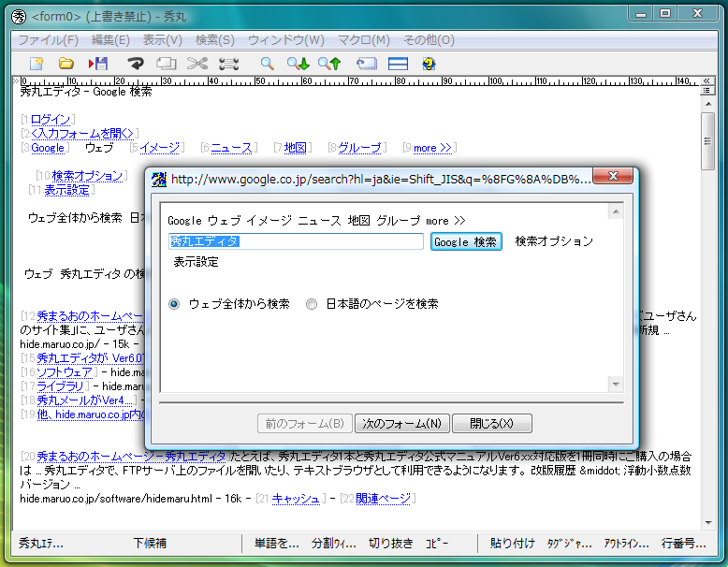This screenshot has height=567, width=728.
Task: Click main editor scroll-up arrow
Action: (708, 104)
